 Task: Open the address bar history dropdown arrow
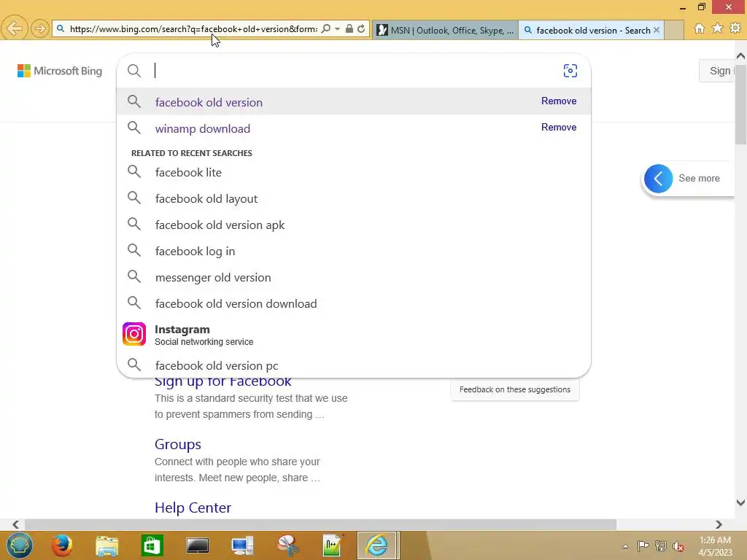(337, 28)
